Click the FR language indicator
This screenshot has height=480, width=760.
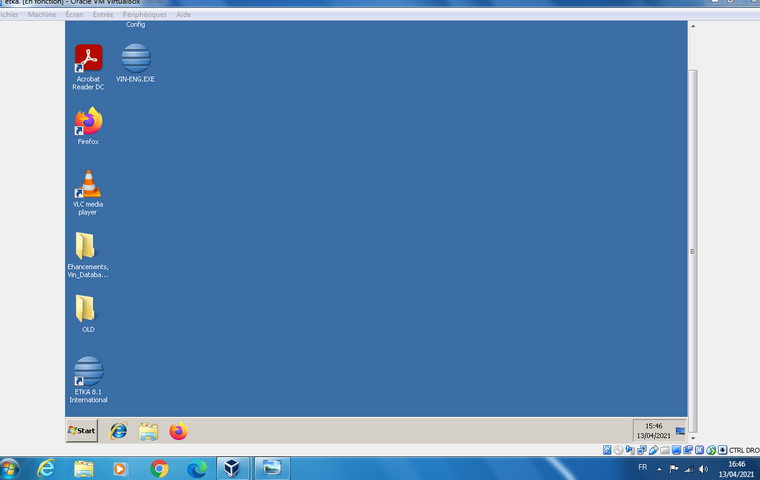(x=642, y=467)
